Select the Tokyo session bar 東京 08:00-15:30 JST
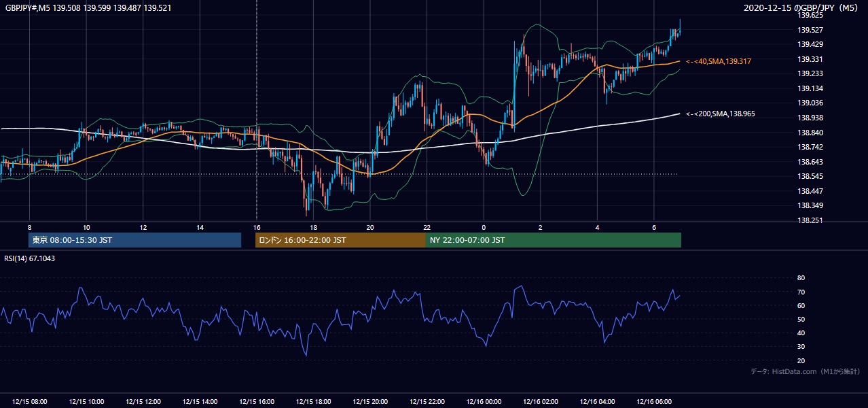Screen dimensions: 868x408 coord(134,240)
